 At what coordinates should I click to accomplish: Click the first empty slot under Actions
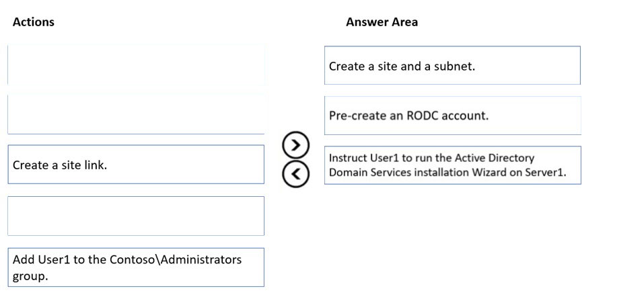tap(136, 64)
